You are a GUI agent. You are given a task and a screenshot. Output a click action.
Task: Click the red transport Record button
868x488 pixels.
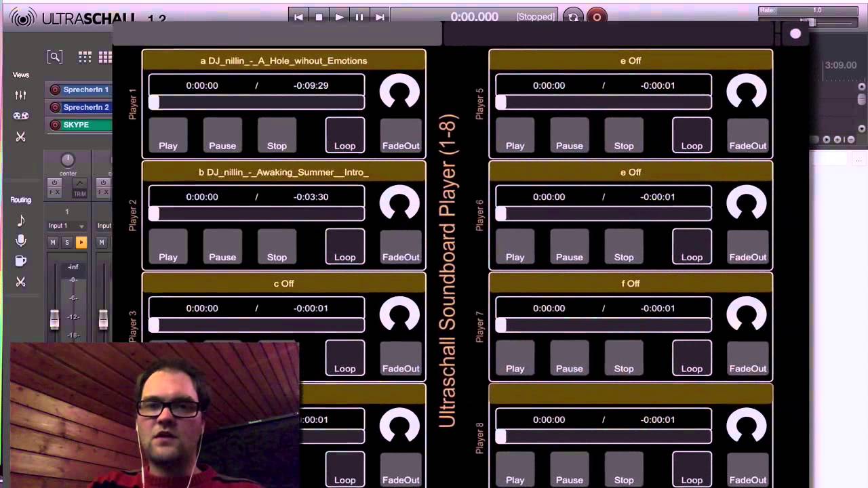pos(597,17)
